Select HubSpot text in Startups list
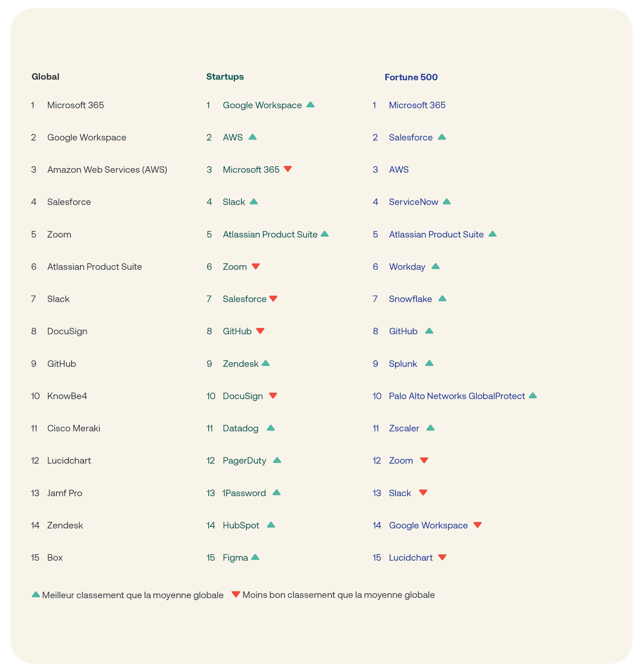642x672 pixels. pyautogui.click(x=241, y=525)
